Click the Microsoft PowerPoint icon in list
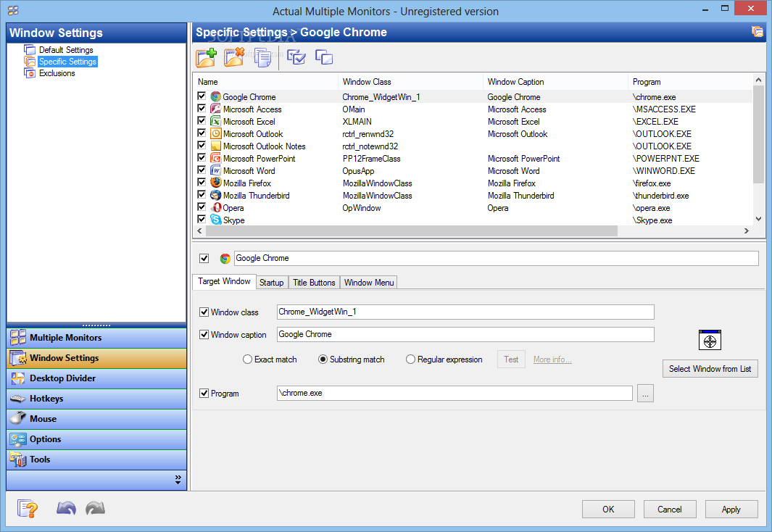The width and height of the screenshot is (772, 532). (x=215, y=158)
